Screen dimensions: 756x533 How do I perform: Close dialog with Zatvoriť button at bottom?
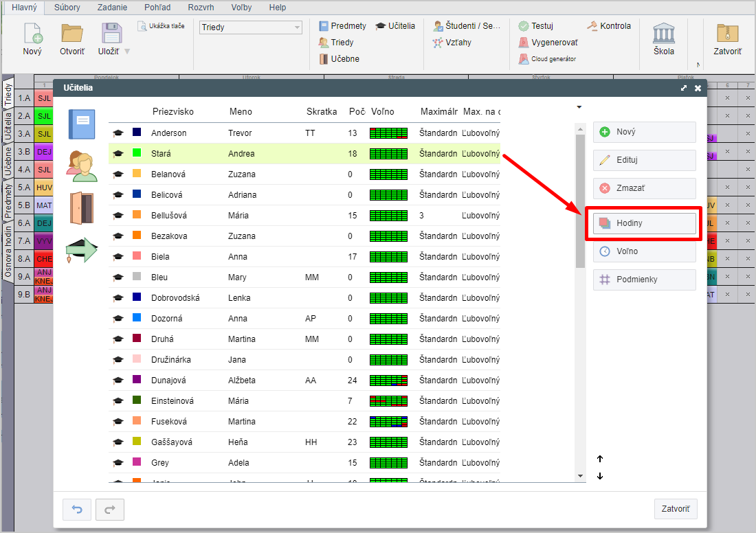(x=676, y=509)
